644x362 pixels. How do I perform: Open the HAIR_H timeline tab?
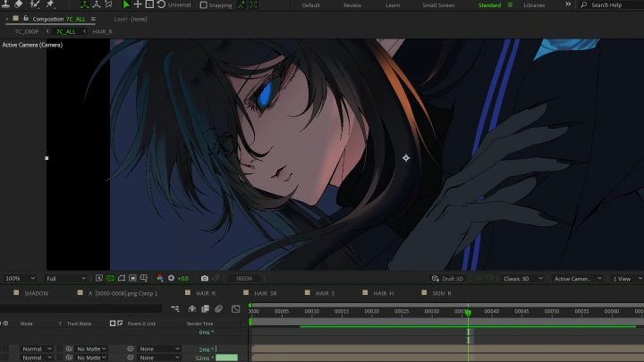(383, 293)
